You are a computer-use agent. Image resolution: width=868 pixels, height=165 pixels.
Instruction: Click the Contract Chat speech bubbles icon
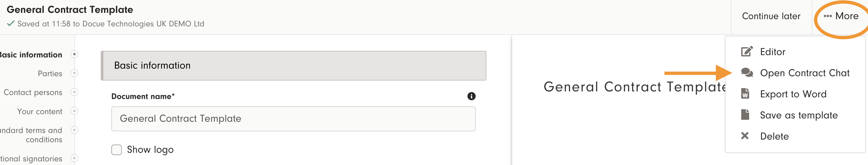pos(747,73)
